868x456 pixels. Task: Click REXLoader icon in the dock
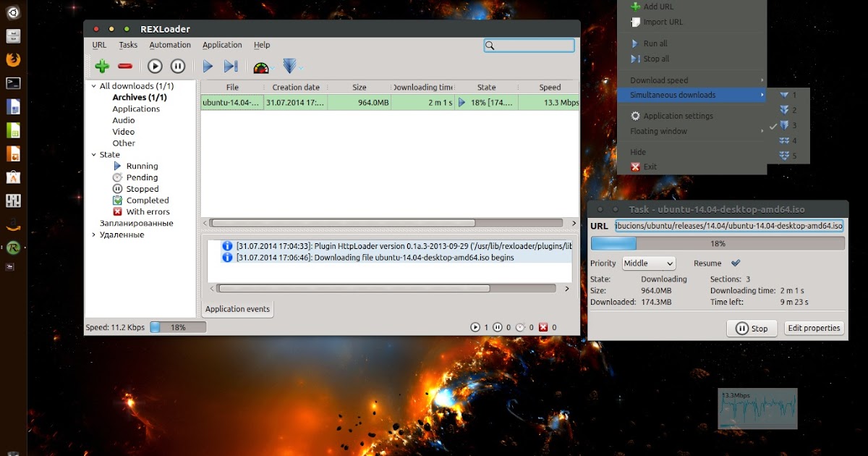point(13,248)
